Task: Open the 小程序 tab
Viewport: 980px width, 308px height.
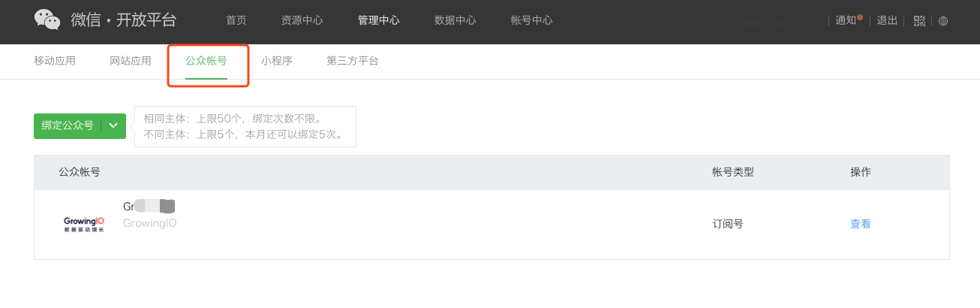Action: point(277,61)
